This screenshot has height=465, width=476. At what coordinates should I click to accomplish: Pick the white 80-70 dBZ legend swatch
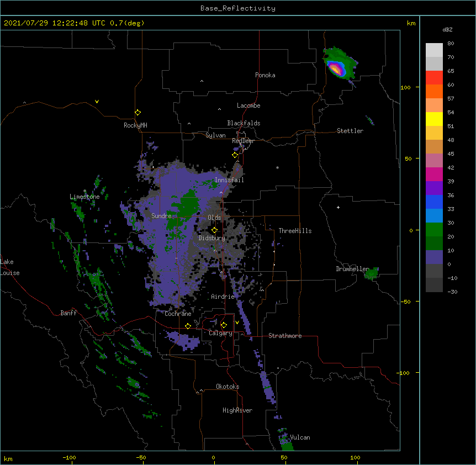(434, 50)
